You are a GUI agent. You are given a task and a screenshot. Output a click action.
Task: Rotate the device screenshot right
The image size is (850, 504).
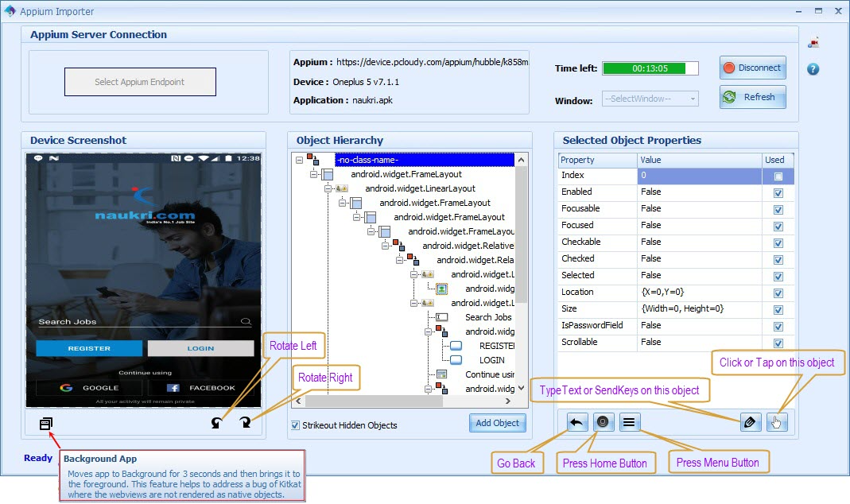click(245, 423)
